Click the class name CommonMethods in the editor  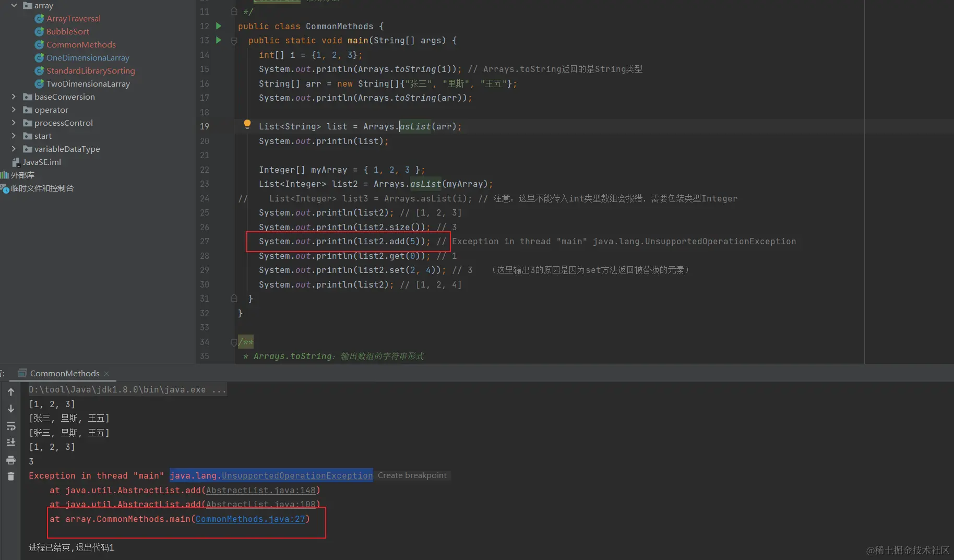point(340,27)
